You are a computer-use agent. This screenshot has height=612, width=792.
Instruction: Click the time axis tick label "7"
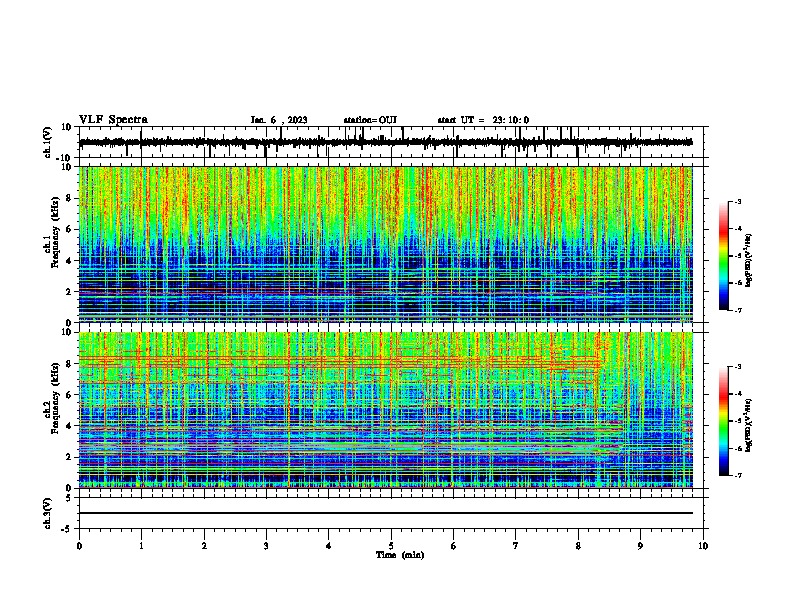click(516, 546)
